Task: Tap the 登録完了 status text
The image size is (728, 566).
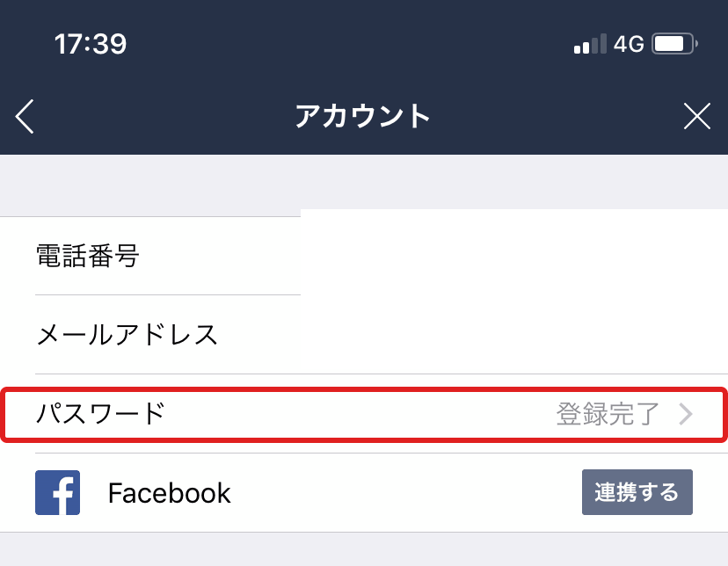Action: (608, 414)
